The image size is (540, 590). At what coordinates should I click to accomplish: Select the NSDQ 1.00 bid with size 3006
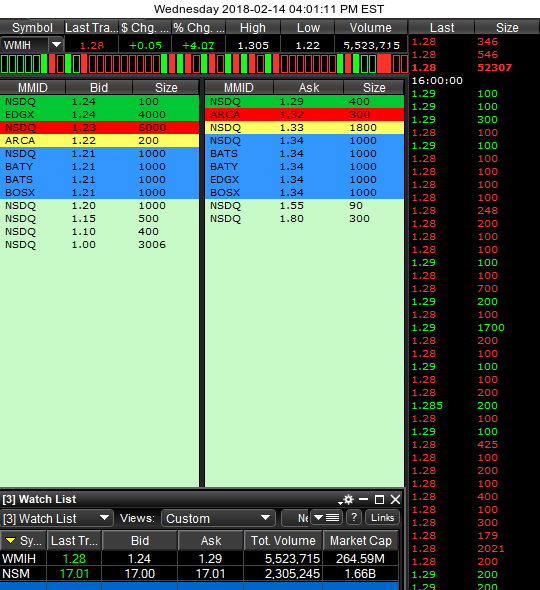pos(99,245)
